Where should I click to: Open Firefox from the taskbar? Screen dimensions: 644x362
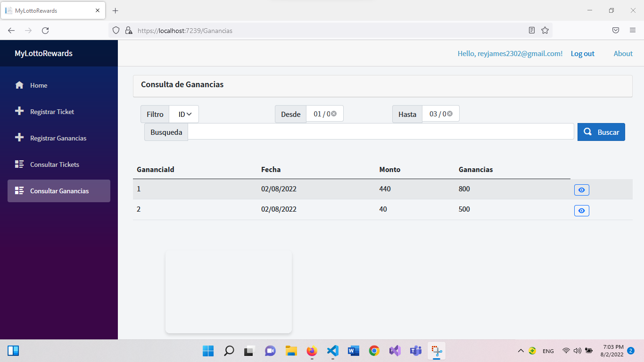tap(312, 351)
